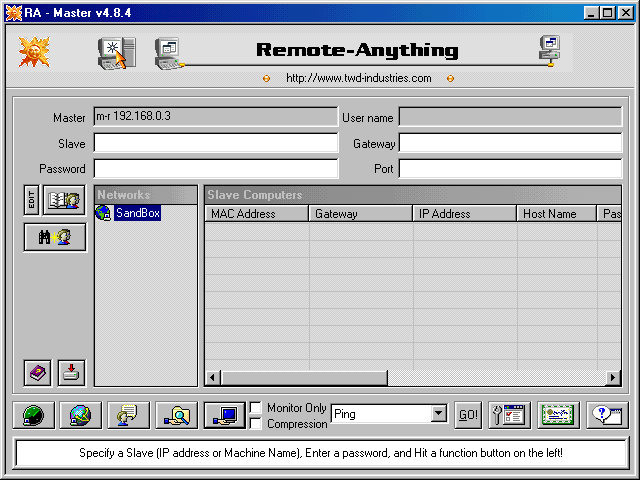Expand the Ping function dropdown
Viewport: 640px width, 480px height.
pyautogui.click(x=438, y=414)
